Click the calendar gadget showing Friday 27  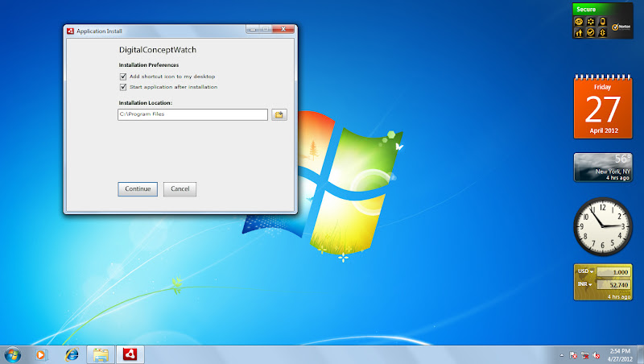coord(603,107)
